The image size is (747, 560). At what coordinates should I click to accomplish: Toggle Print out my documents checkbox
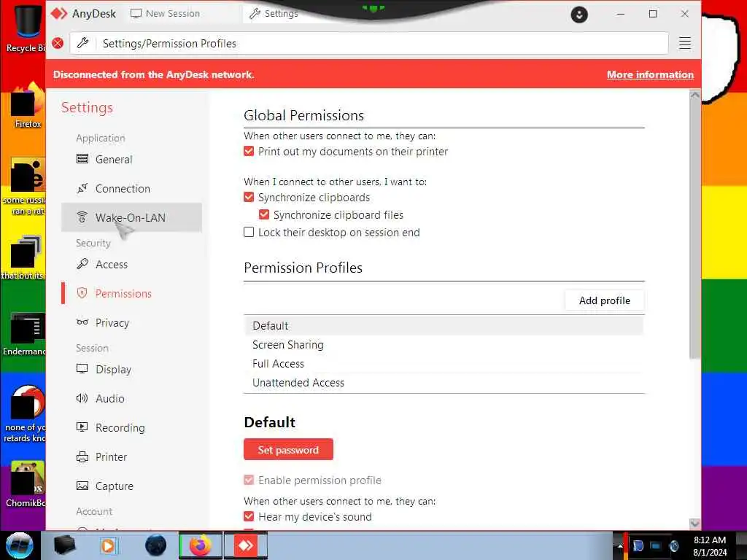click(249, 152)
